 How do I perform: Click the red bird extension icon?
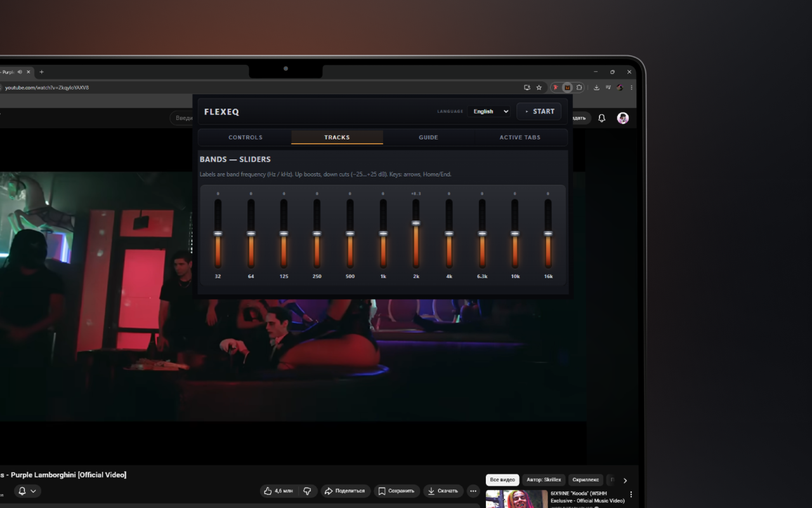[556, 88]
